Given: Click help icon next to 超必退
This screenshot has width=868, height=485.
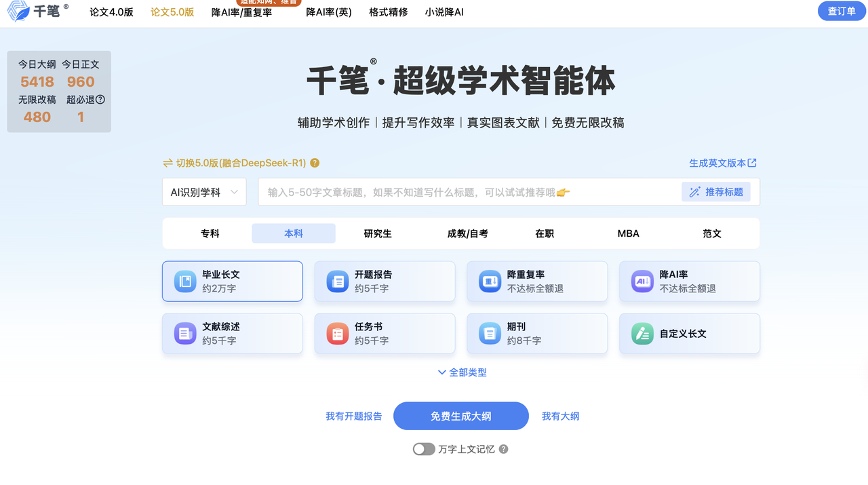Looking at the screenshot, I should click(x=100, y=99).
